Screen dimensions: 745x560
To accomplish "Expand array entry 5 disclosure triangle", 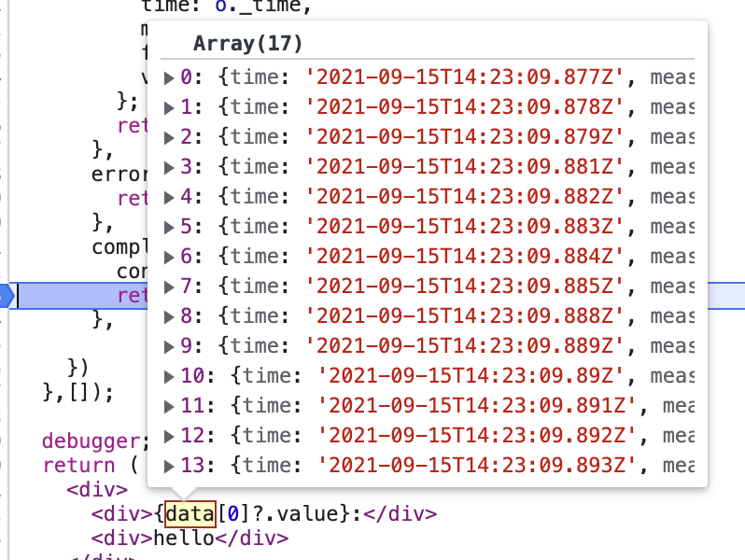I will pos(169,227).
